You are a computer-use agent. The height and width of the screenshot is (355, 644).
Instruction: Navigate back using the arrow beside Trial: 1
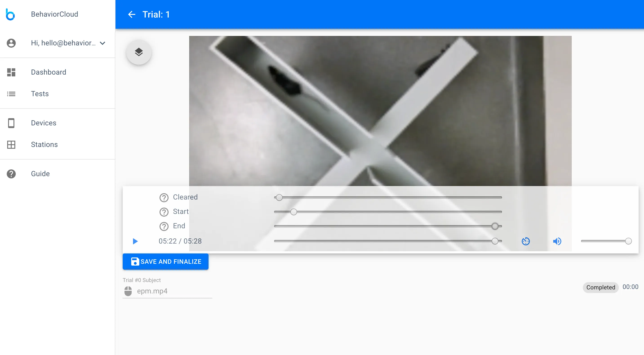[x=132, y=14]
